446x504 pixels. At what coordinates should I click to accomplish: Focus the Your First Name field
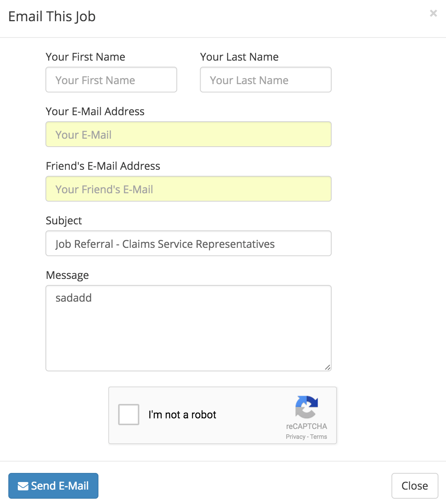[111, 80]
